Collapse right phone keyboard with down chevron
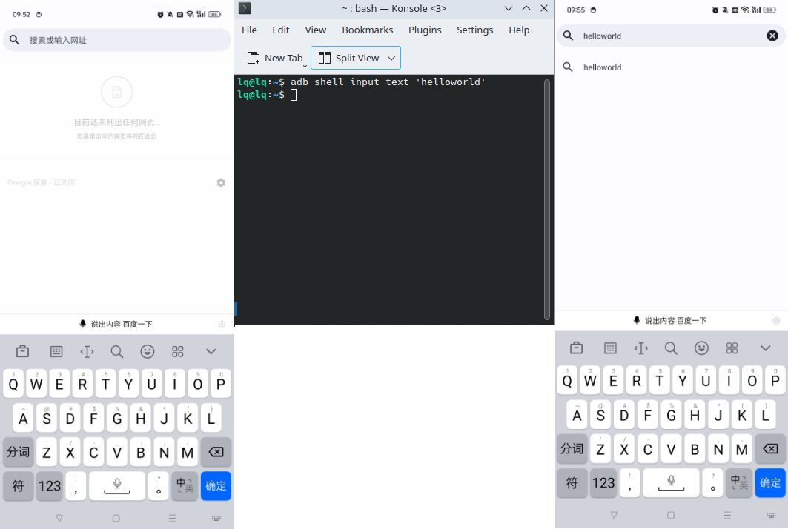This screenshot has height=532, width=788. 765,348
